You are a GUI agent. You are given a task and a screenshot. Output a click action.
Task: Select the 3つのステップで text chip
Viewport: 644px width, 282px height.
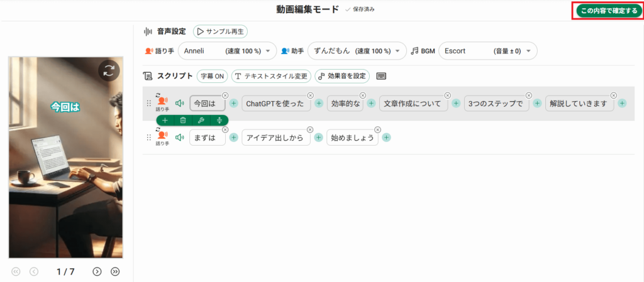tap(498, 104)
